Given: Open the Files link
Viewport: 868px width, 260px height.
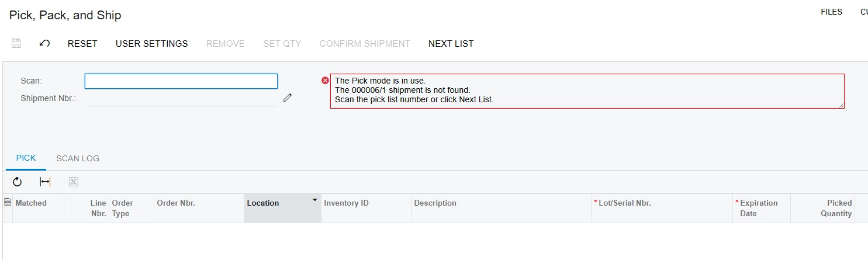Looking at the screenshot, I should tap(831, 12).
